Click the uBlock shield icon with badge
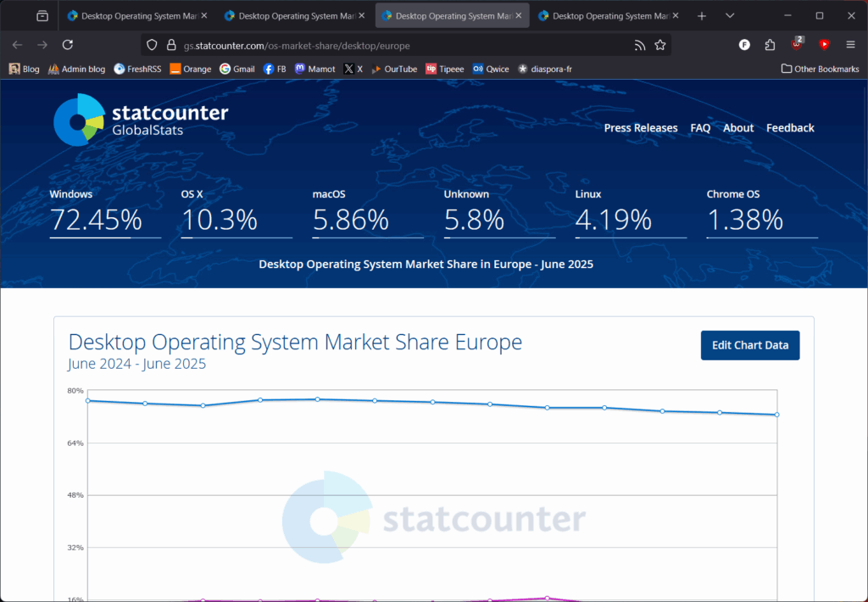Viewport: 868px width, 602px height. [797, 45]
